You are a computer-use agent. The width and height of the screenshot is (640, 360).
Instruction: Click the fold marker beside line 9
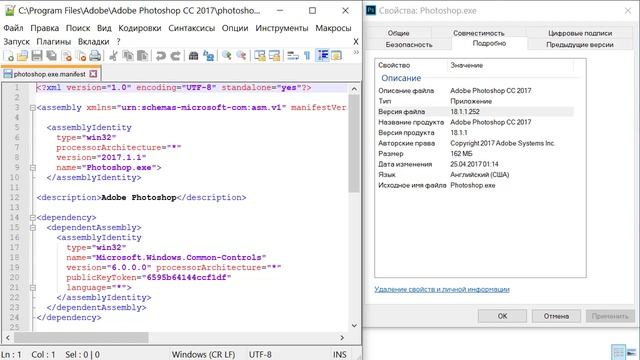[x=32, y=168]
